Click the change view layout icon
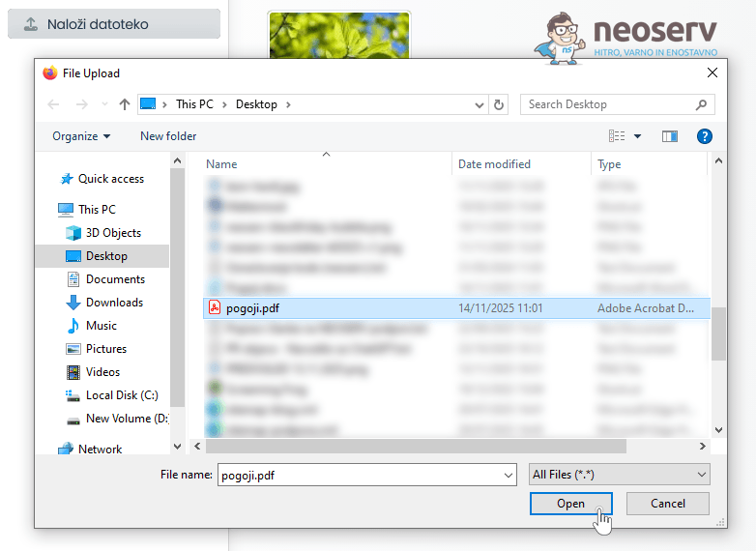The height and width of the screenshot is (551, 756). click(x=617, y=136)
